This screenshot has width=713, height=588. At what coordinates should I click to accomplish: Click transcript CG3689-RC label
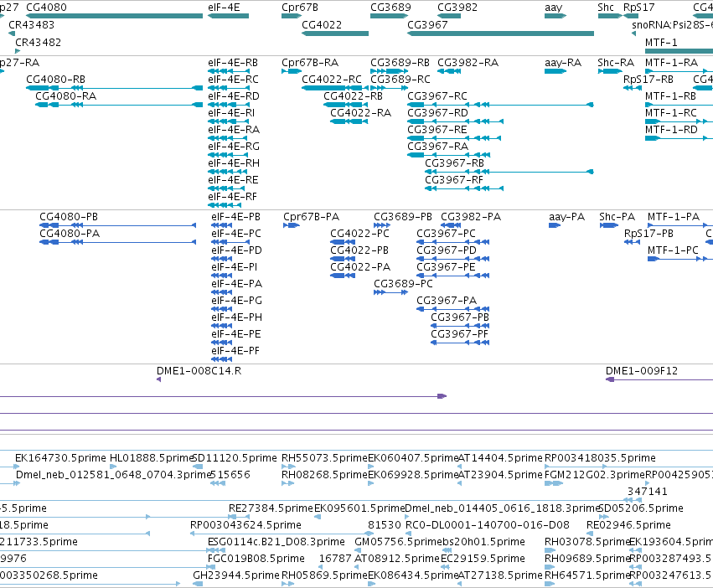tap(400, 79)
